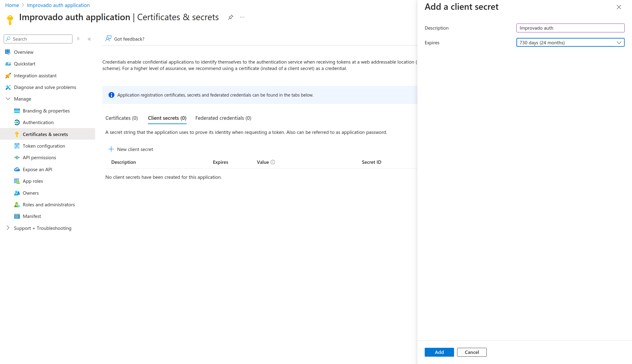The height and width of the screenshot is (364, 632).
Task: Go to Home breadcrumb link
Action: coord(12,5)
